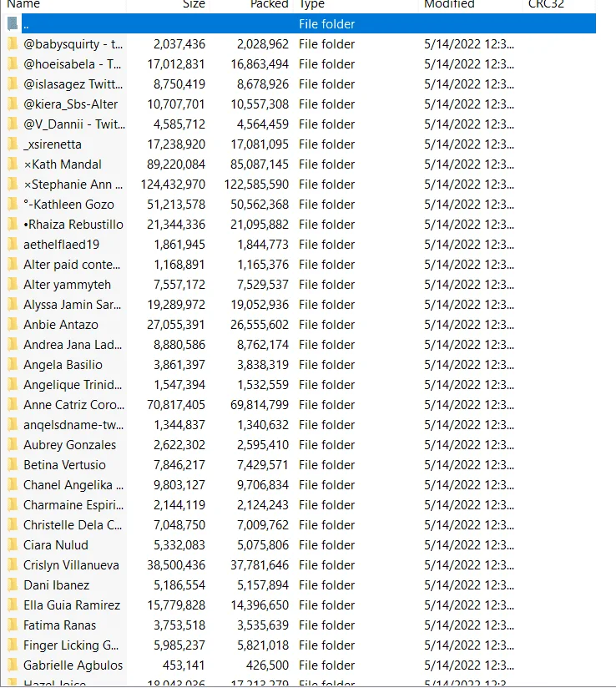Click folder icon of row sized 8,750,419
616x688 pixels.
pyautogui.click(x=13, y=83)
